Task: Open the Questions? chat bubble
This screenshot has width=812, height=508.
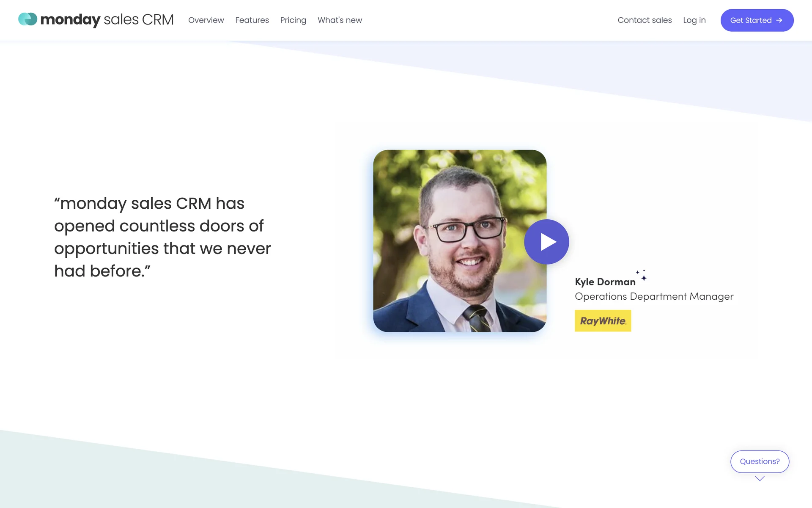Action: coord(760,461)
